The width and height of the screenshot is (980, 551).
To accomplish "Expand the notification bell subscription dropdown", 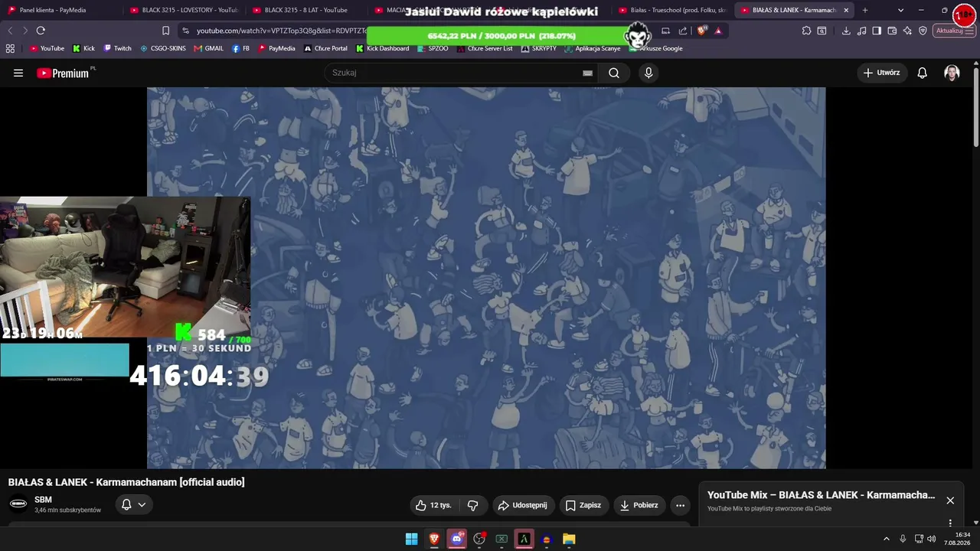I will tap(142, 505).
